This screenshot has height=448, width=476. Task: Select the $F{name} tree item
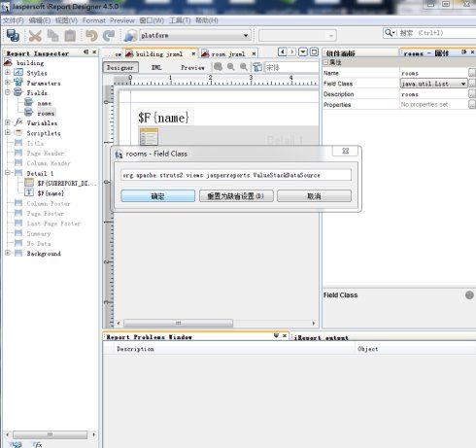pos(51,193)
